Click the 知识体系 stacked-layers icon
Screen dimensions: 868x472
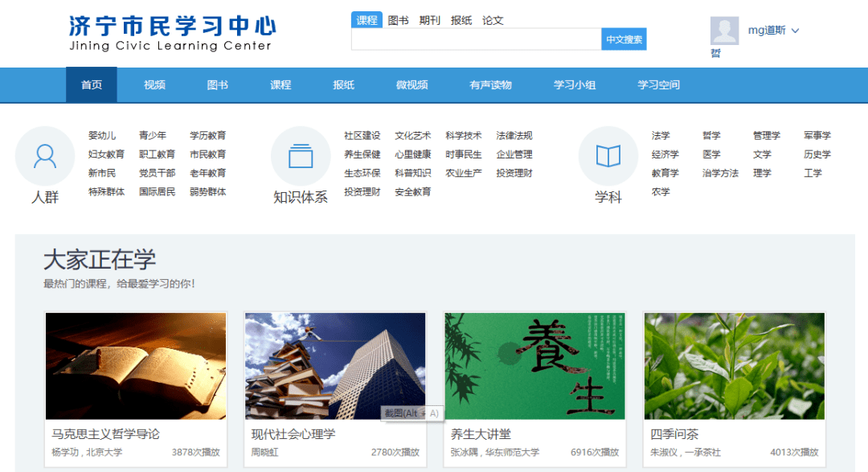point(301,155)
